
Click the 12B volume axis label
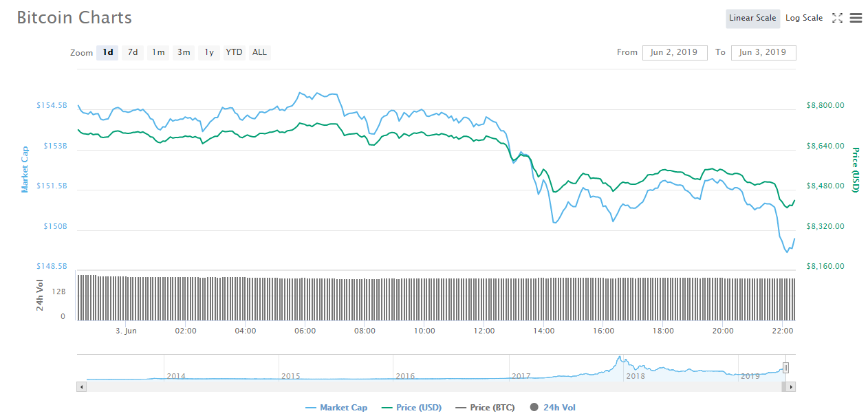(59, 291)
